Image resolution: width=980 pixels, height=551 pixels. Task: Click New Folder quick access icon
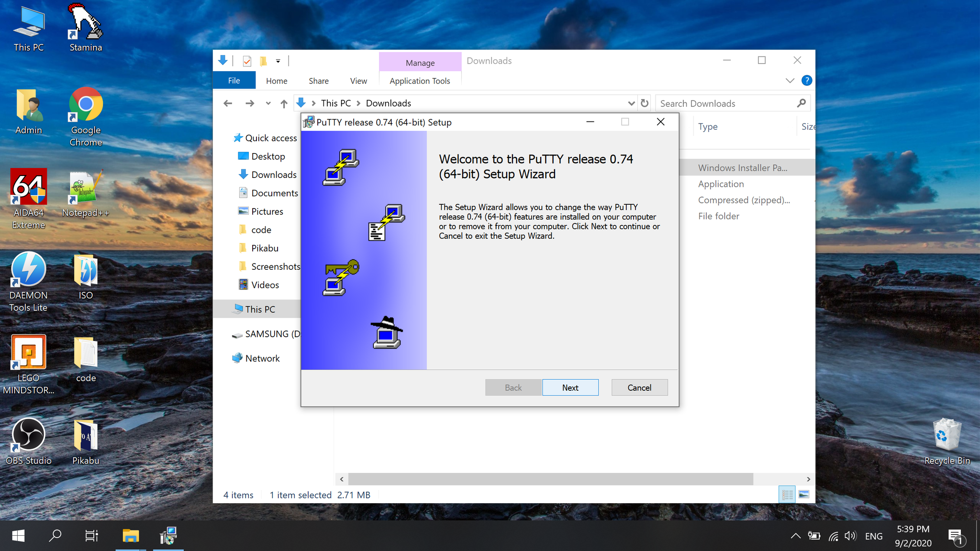(263, 61)
